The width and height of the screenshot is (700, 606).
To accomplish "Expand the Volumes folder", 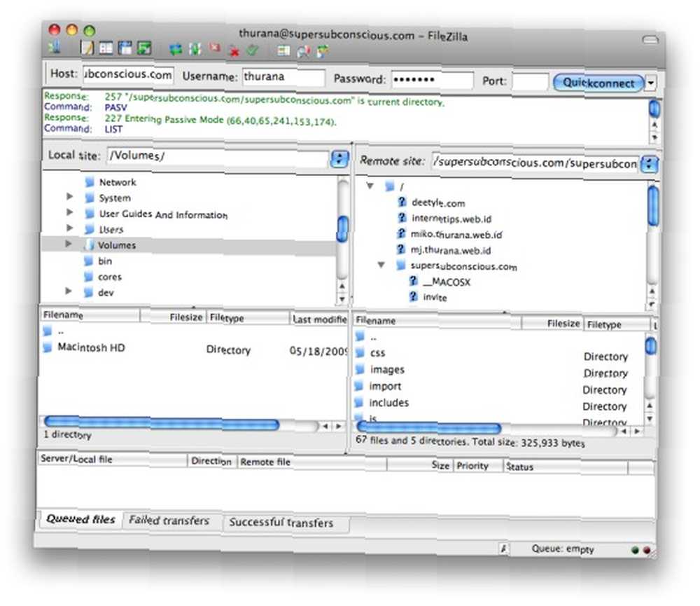I will pos(69,244).
